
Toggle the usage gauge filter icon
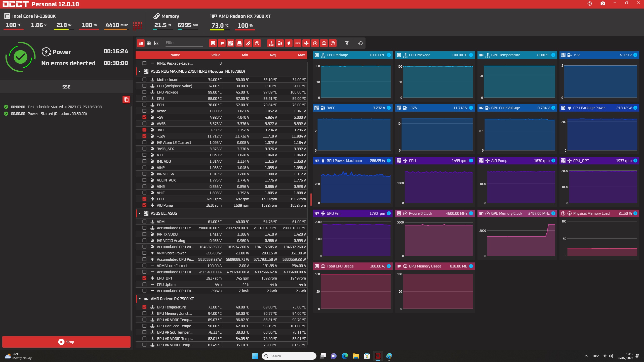click(x=324, y=43)
